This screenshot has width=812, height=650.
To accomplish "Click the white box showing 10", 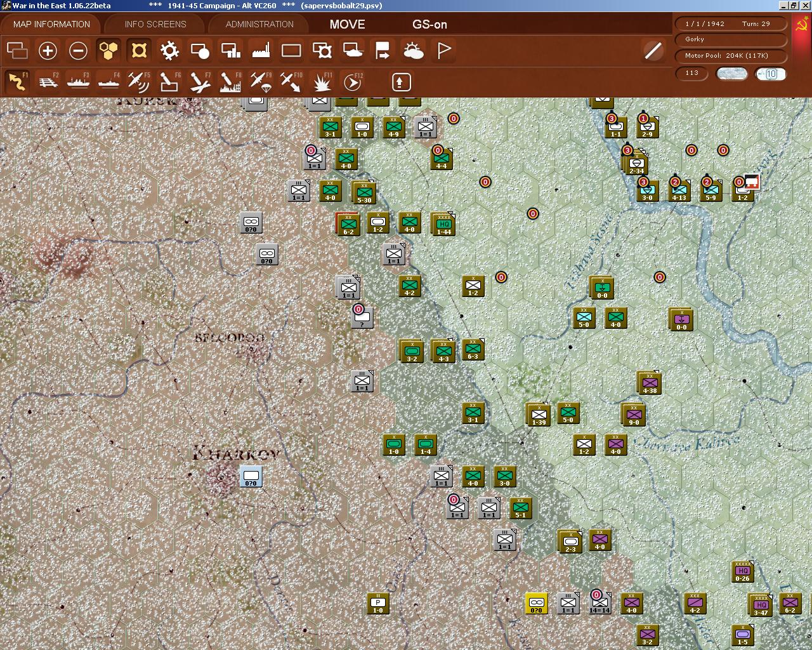I will (x=771, y=74).
